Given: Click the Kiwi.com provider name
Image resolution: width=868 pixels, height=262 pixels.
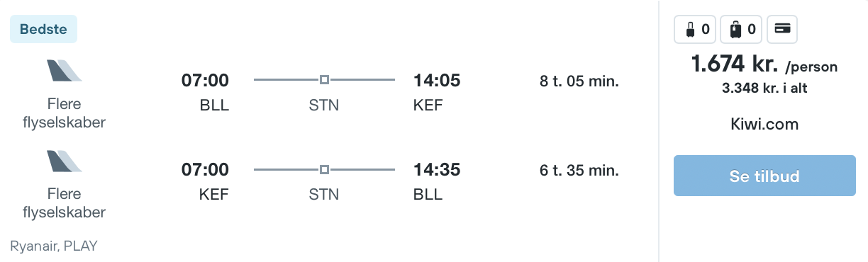Looking at the screenshot, I should [764, 125].
